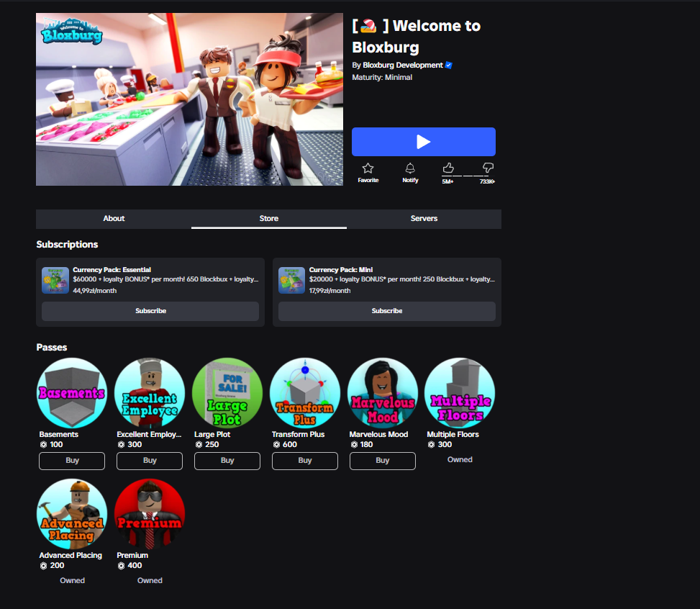Screen dimensions: 700x609
Task: Add game to favorites with star icon
Action: click(x=368, y=168)
